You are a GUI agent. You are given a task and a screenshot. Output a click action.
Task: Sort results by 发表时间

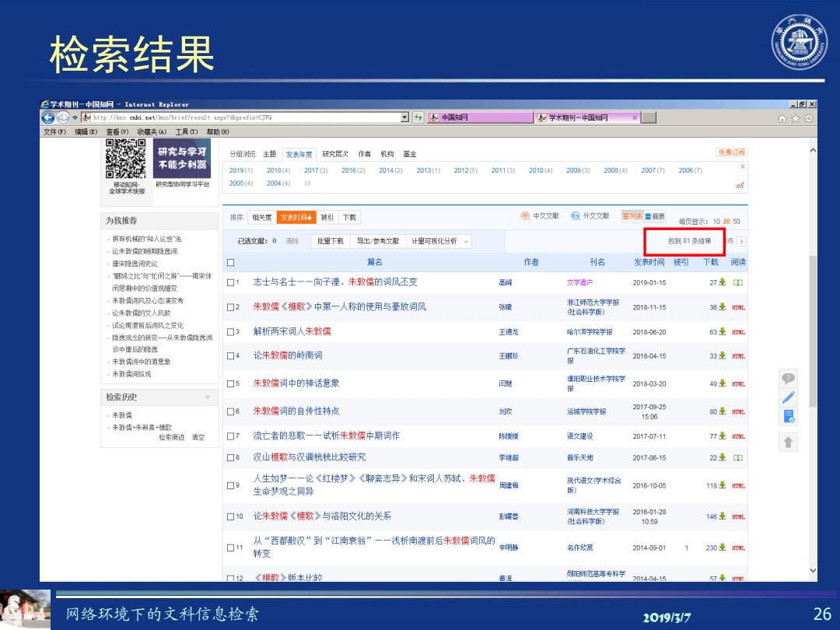[296, 217]
